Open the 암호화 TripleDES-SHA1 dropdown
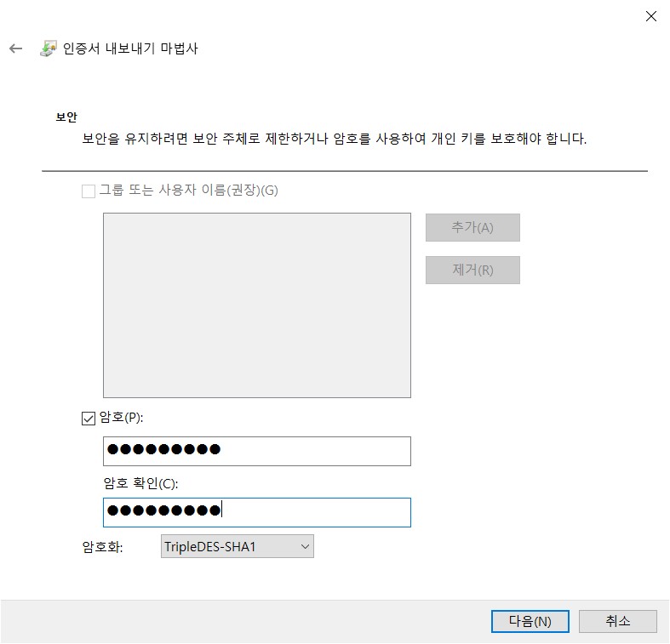Screen dimensions: 670x644 point(238,546)
